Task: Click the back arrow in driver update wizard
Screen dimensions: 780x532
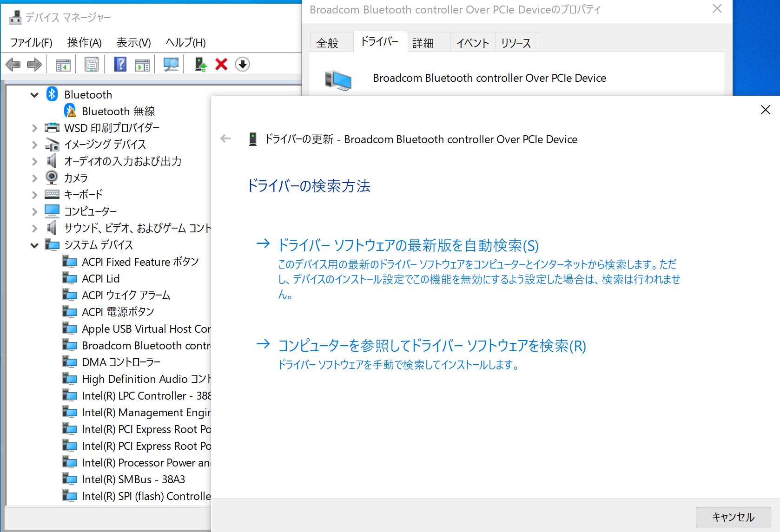Action: (225, 139)
